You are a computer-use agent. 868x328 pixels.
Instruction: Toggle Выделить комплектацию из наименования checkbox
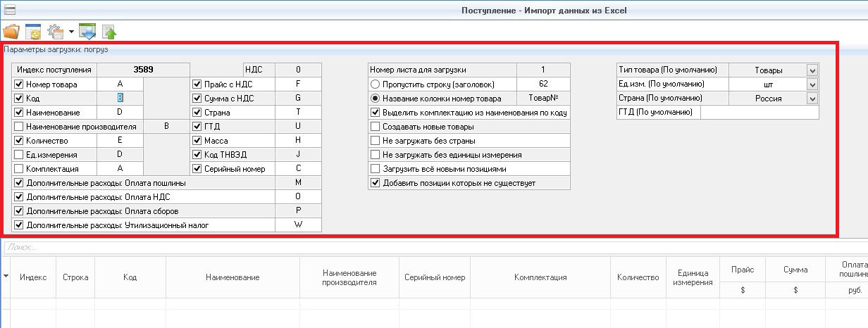pyautogui.click(x=376, y=113)
